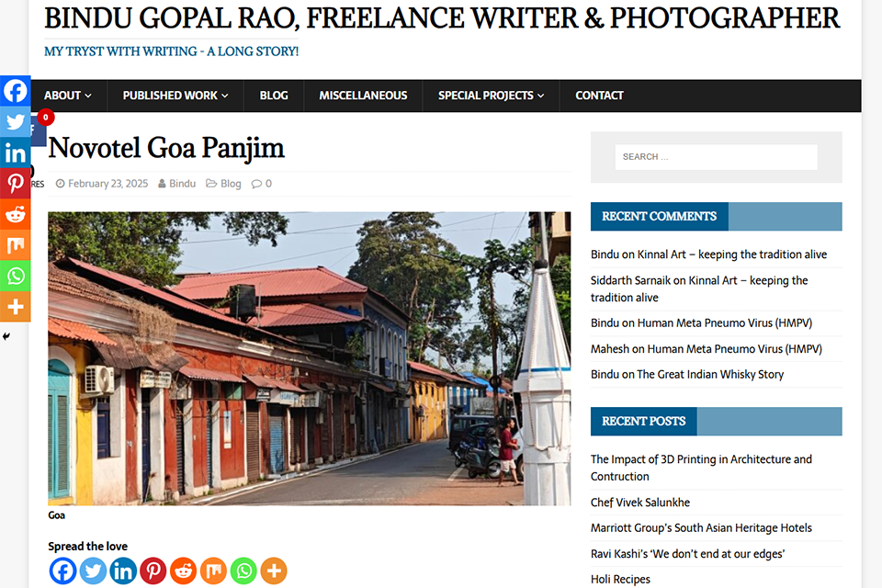Hide the floating share sidebar arrow
Image resolution: width=882 pixels, height=588 pixels.
click(6, 336)
